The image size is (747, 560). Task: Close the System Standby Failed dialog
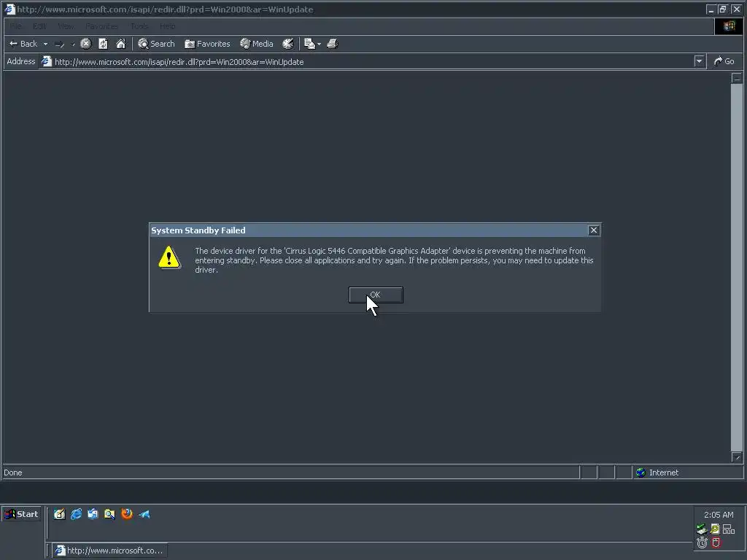click(x=594, y=230)
